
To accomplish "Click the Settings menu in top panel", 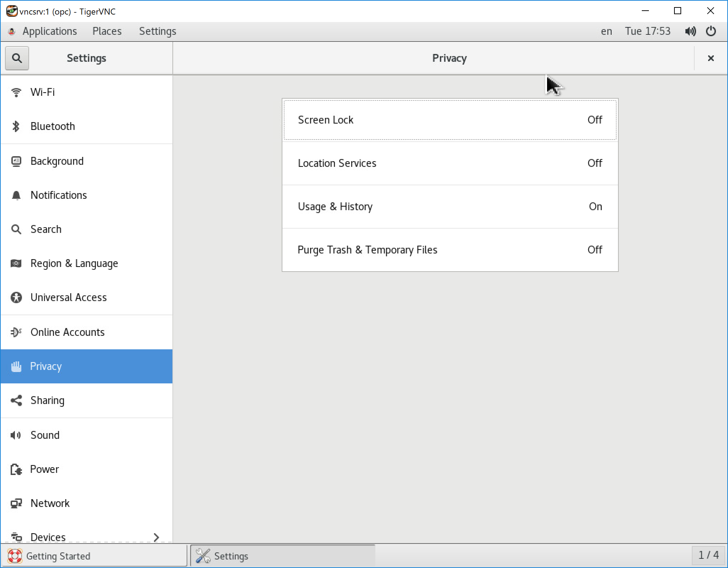I will (x=158, y=31).
